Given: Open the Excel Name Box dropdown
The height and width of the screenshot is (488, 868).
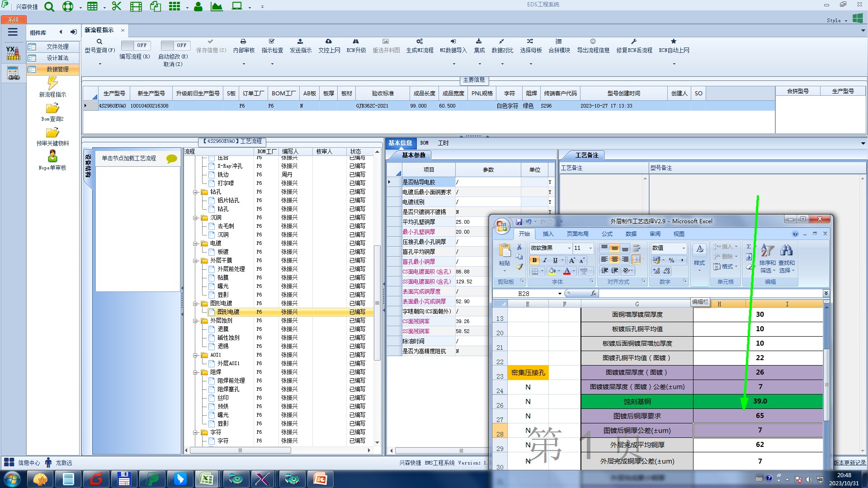Looking at the screenshot, I should pyautogui.click(x=560, y=294).
